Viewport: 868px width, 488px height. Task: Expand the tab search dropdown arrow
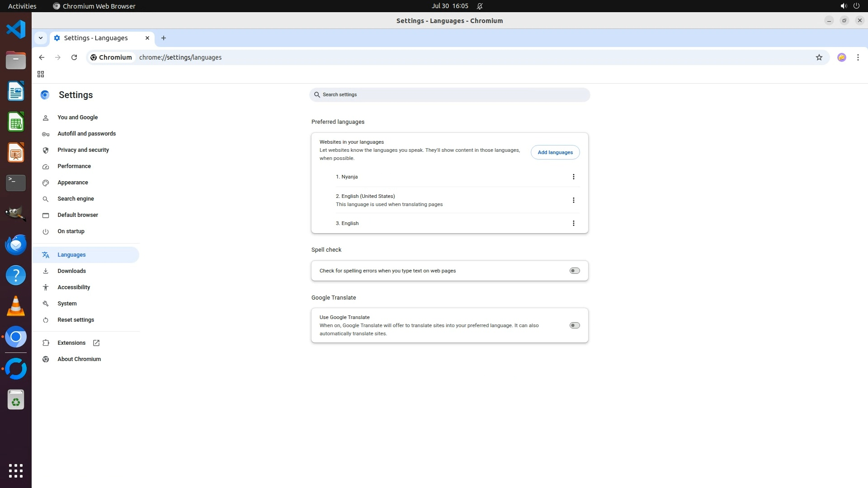(41, 38)
